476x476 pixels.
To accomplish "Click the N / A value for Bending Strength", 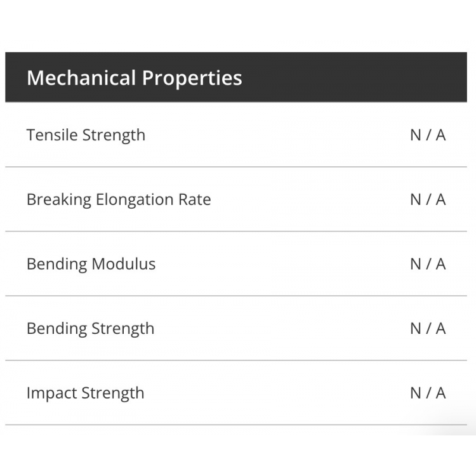I will [x=428, y=329].
